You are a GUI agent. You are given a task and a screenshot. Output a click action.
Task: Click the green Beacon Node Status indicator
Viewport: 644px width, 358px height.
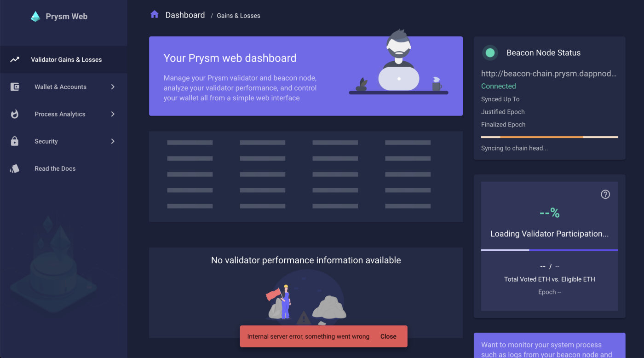[x=490, y=52]
